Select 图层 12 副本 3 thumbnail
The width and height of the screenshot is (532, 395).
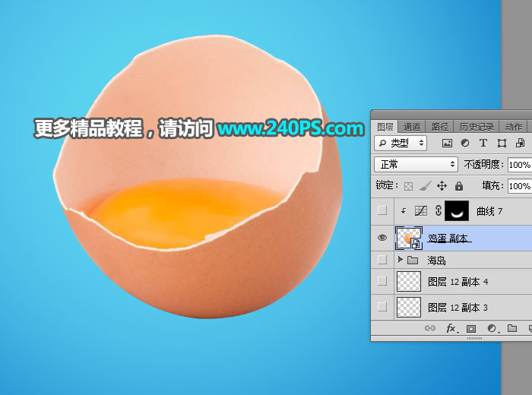[x=409, y=307]
